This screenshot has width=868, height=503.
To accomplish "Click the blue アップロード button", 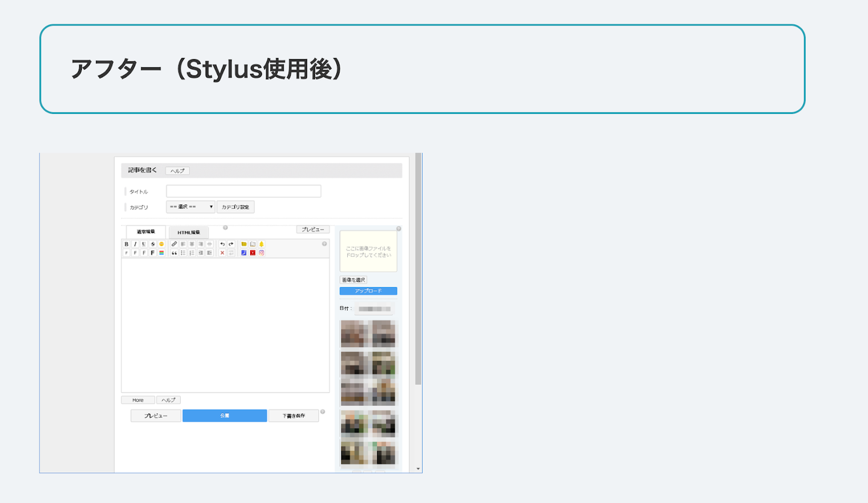I will coord(368,291).
